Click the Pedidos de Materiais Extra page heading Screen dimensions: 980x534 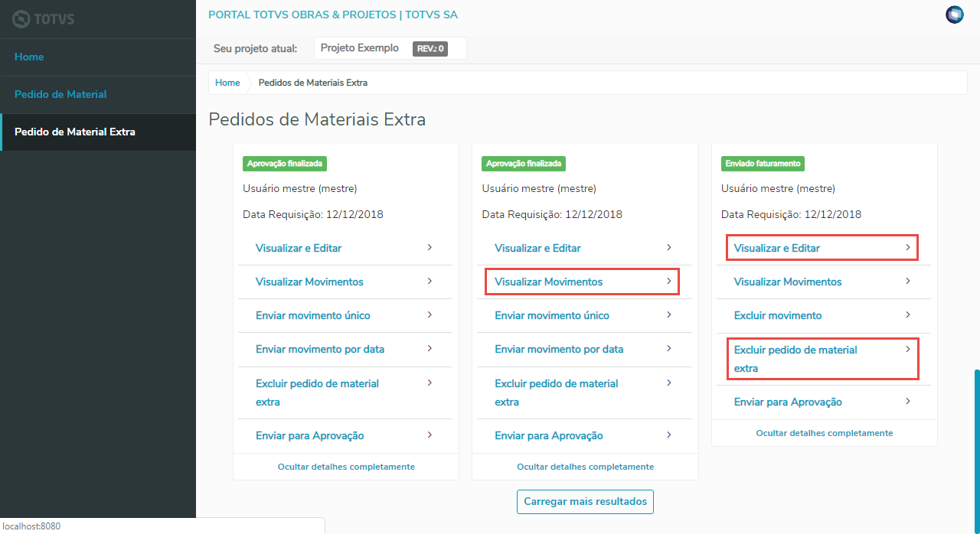pyautogui.click(x=317, y=119)
